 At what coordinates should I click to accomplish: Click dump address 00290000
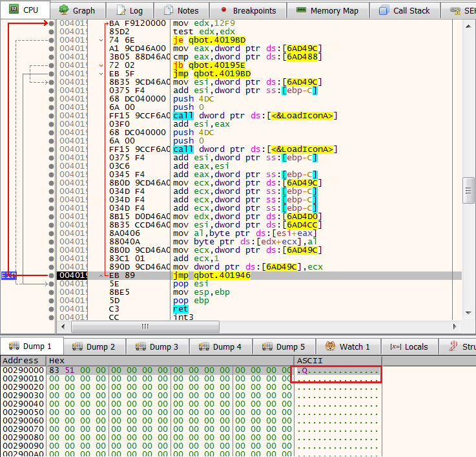tap(23, 370)
